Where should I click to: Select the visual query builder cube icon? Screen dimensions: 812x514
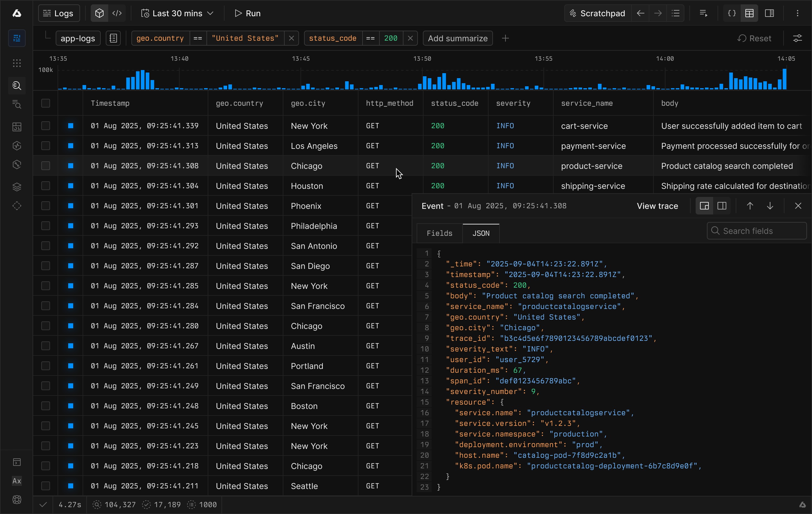point(99,13)
